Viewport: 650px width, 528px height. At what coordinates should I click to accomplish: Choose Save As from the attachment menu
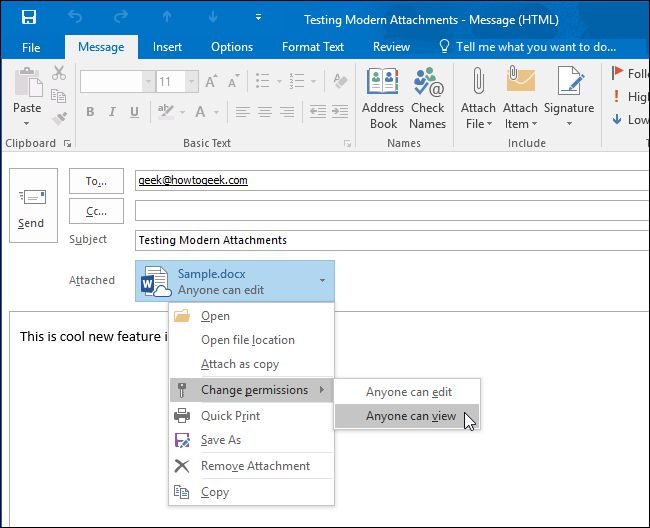click(251, 440)
